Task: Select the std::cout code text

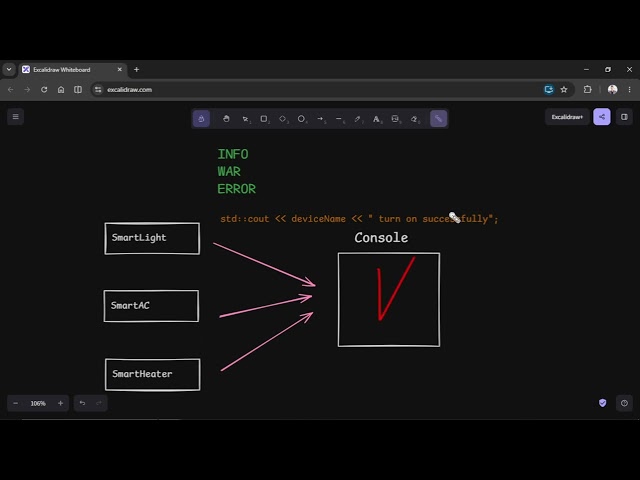Action: 359,219
